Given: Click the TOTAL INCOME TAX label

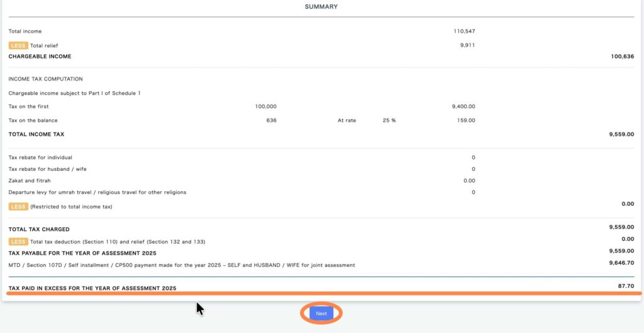Looking at the screenshot, I should [36, 134].
